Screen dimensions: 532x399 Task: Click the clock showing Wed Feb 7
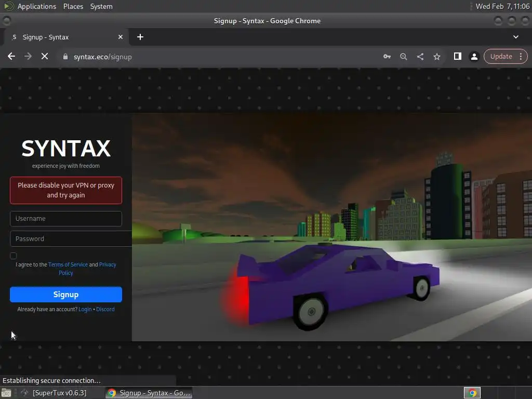click(502, 6)
